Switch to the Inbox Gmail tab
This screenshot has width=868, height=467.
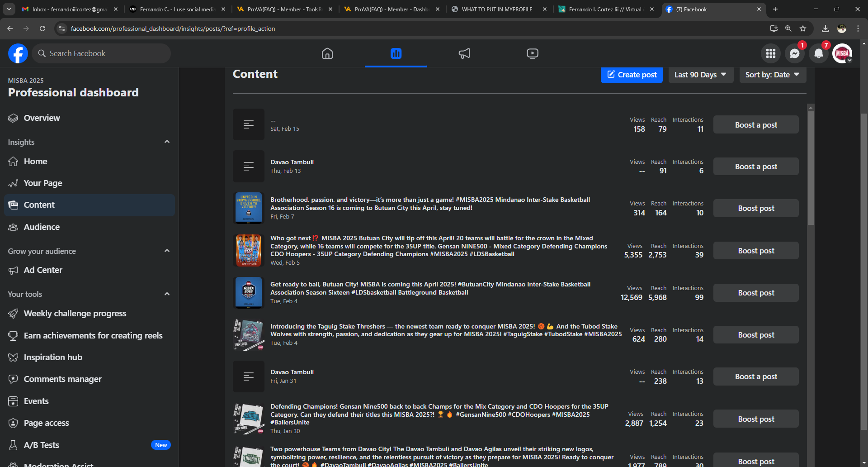pyautogui.click(x=70, y=9)
